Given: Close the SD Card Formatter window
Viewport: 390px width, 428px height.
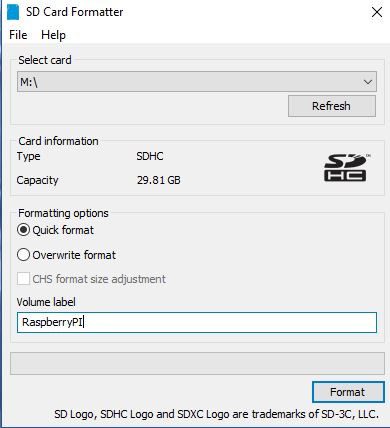Looking at the screenshot, I should tap(377, 12).
